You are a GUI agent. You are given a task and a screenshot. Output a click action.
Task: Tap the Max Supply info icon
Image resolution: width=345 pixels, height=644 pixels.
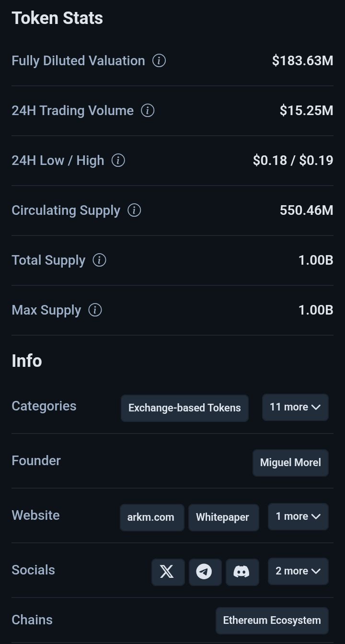coord(95,310)
